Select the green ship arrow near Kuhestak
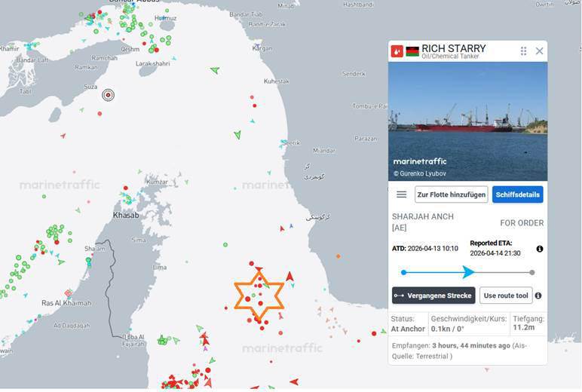This screenshot has height=392, width=582. coord(215,70)
